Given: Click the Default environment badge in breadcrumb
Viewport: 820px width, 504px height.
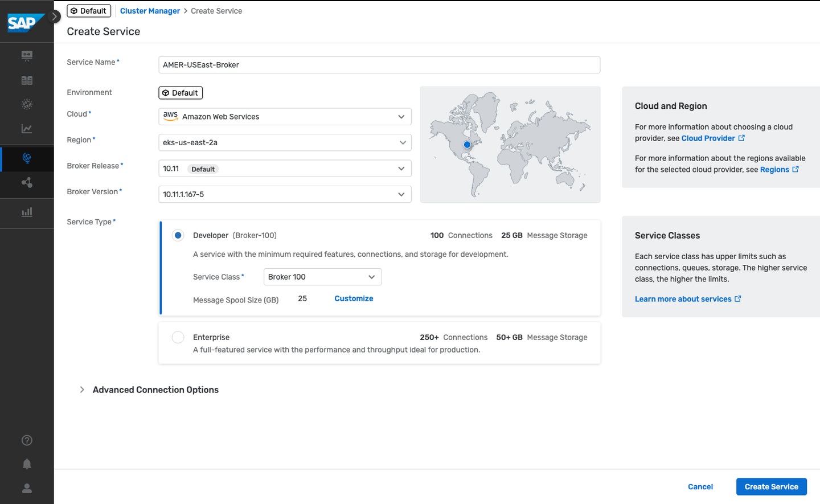Looking at the screenshot, I should (x=89, y=11).
